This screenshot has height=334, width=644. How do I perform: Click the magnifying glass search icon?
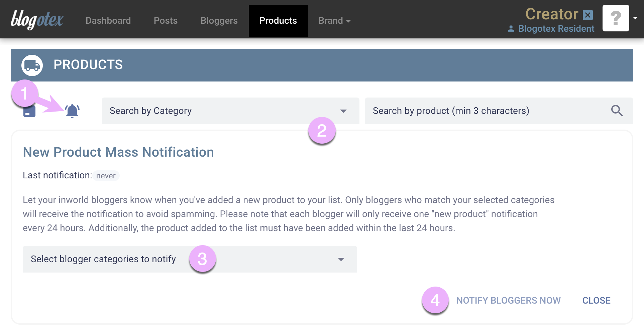click(617, 111)
